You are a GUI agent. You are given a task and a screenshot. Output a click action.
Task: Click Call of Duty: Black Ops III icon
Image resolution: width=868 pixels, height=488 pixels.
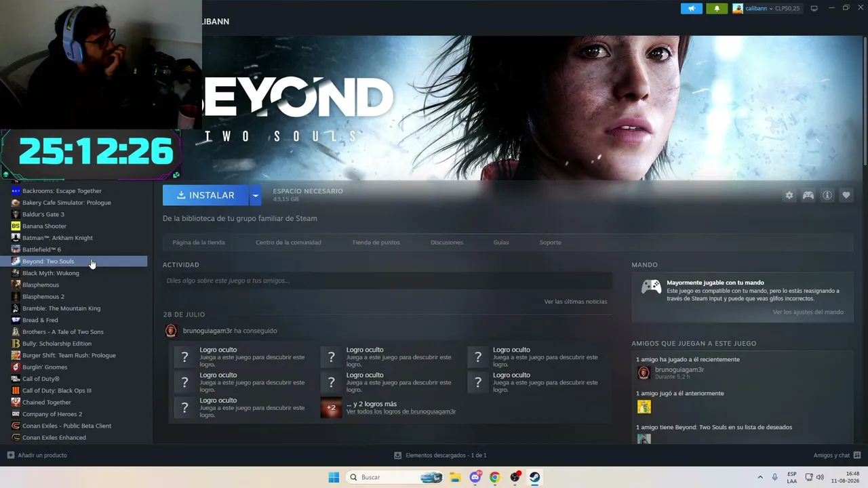click(16, 390)
